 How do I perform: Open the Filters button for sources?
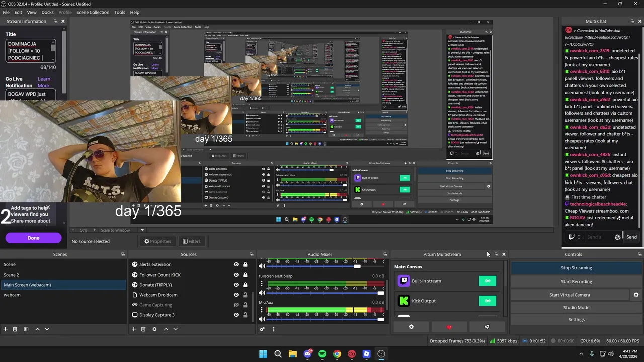click(191, 241)
